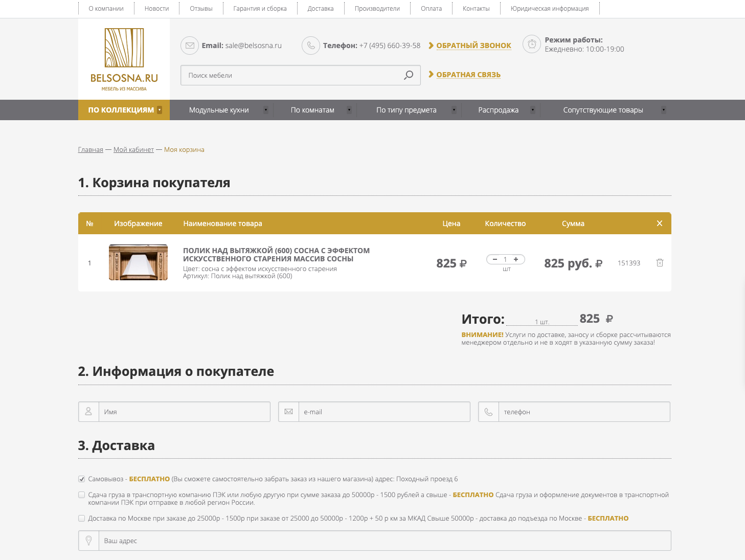The height and width of the screenshot is (560, 745).
Task: Click the phone handset icon in header
Action: pos(311,46)
